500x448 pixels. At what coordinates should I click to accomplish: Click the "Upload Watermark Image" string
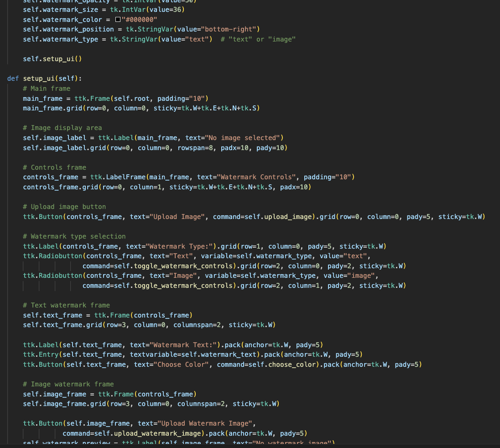point(205,423)
